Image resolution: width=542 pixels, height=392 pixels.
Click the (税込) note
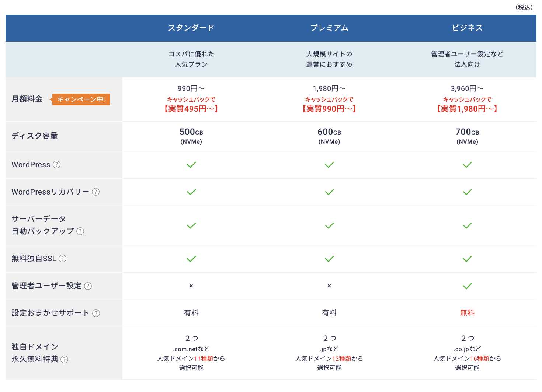[x=524, y=7]
